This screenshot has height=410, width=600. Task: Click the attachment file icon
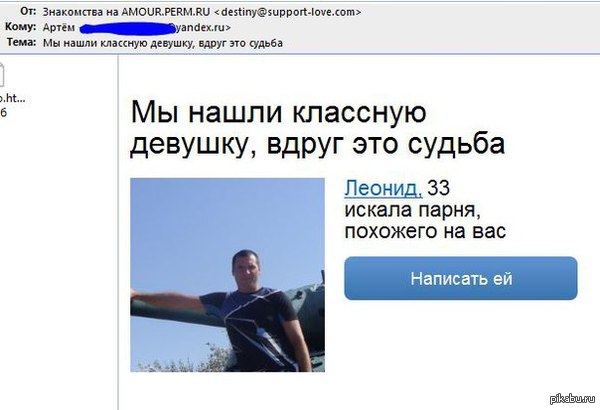click(2, 74)
